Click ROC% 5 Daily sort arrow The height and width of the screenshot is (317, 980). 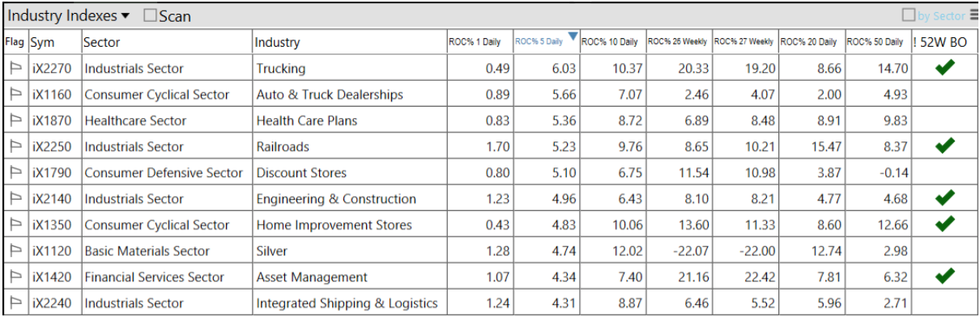573,36
